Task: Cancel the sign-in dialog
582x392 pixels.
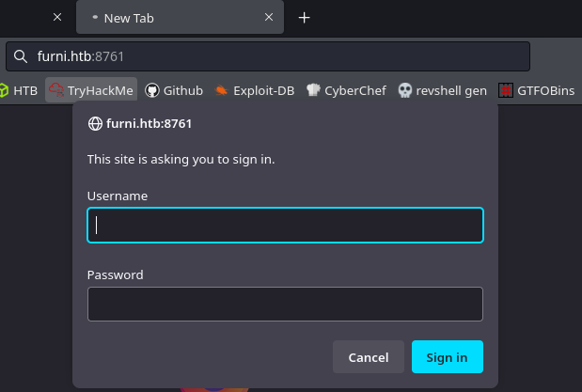Action: (x=369, y=357)
